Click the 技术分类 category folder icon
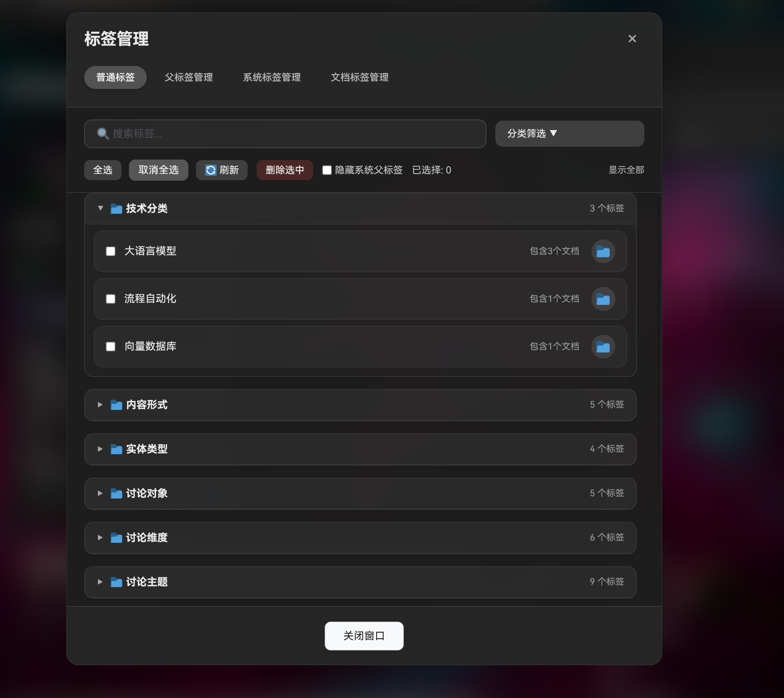The image size is (784, 698). [116, 208]
